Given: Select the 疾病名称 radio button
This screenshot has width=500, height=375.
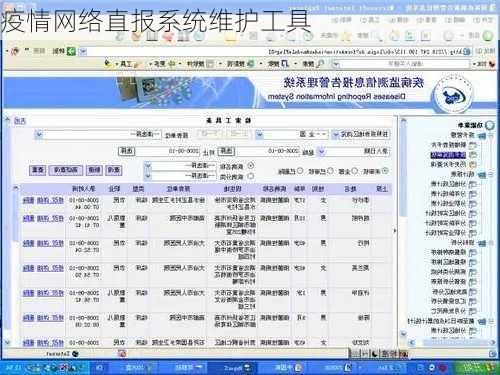Looking at the screenshot, I should pos(251,165).
